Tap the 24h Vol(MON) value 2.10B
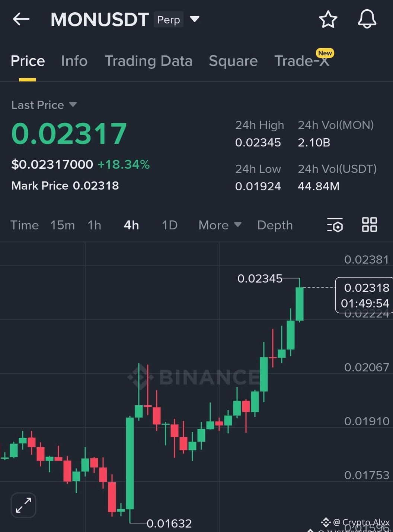393x532 pixels. coord(314,142)
